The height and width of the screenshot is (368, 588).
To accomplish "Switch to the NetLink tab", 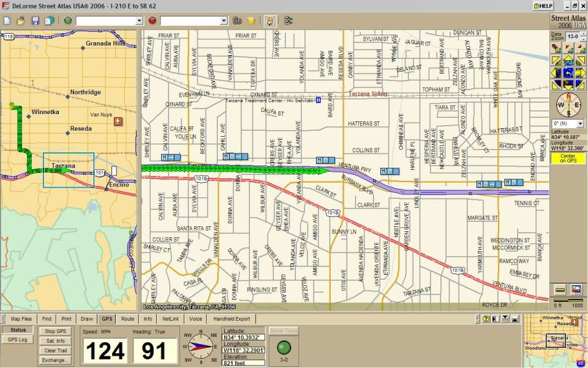I will click(x=171, y=319).
